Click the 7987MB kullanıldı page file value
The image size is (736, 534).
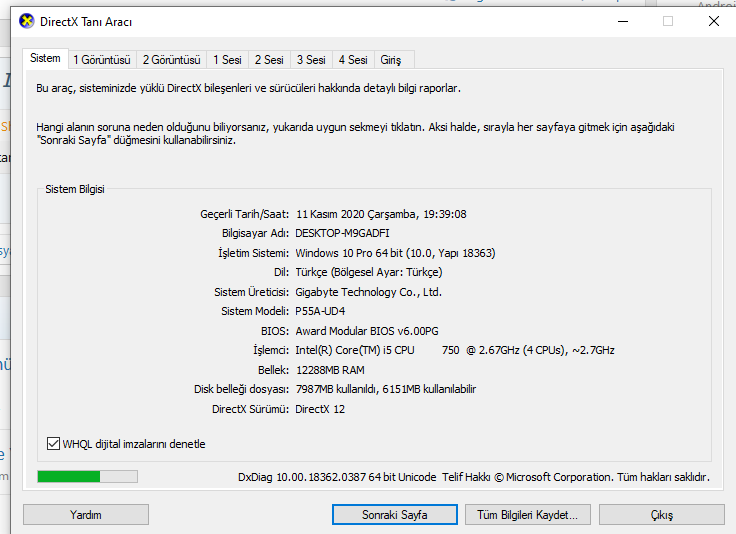point(386,389)
